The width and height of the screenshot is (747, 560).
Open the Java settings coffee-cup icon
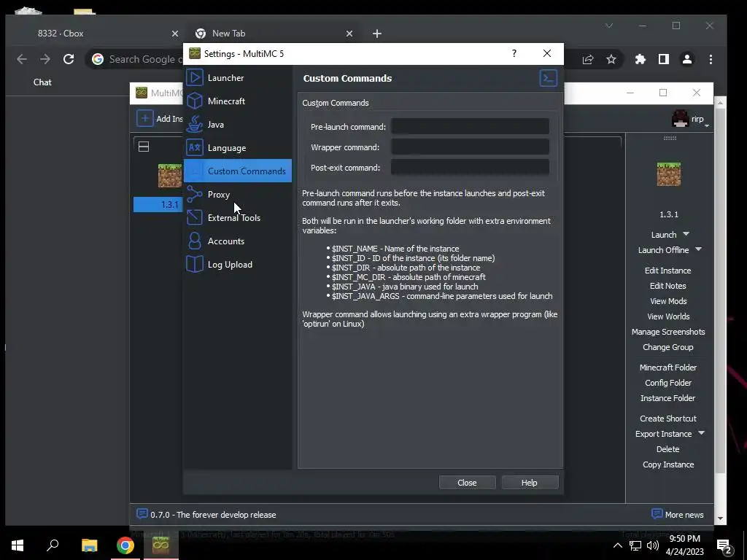(194, 124)
